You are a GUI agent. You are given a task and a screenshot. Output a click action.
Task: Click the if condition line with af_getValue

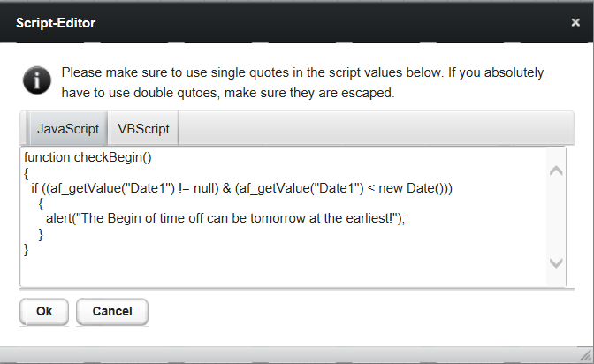point(241,188)
